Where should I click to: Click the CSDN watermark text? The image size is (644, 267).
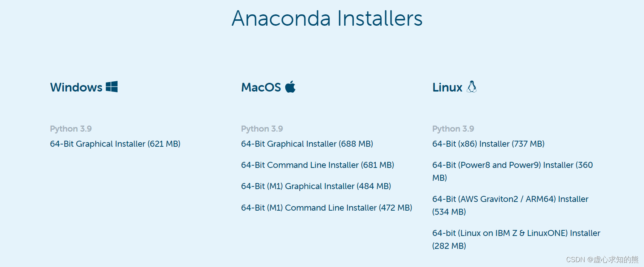coord(602,259)
